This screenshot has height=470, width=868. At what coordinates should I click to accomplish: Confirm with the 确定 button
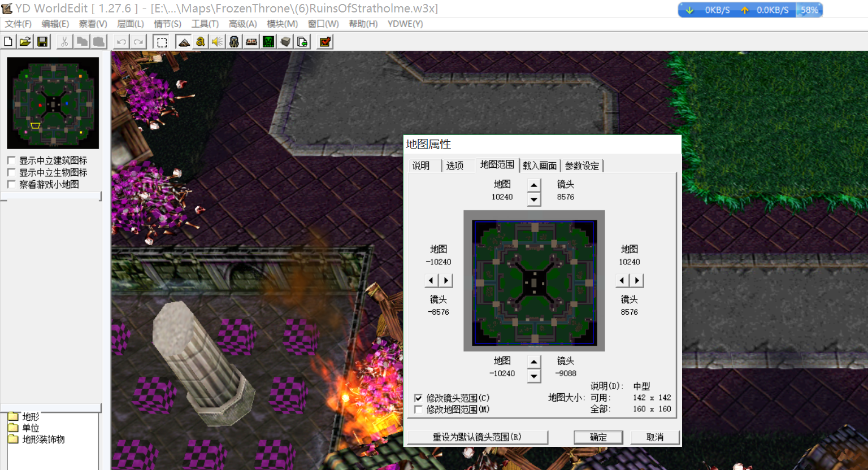[598, 437]
